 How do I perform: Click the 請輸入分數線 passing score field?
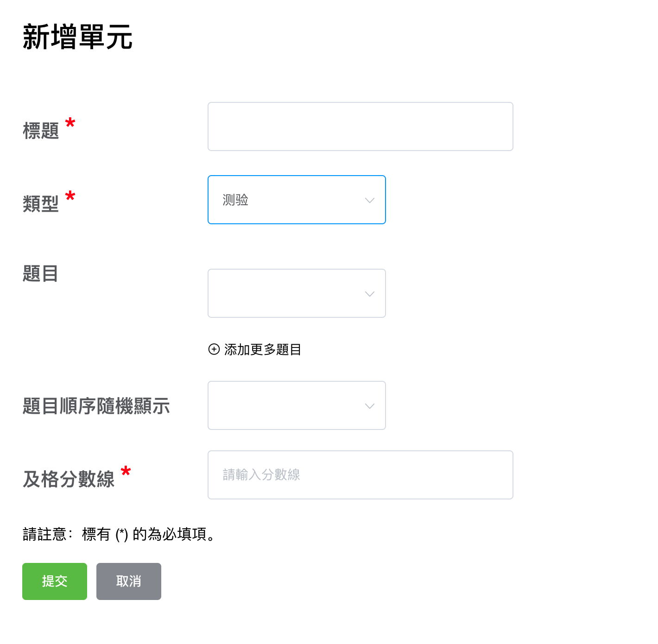(x=361, y=475)
